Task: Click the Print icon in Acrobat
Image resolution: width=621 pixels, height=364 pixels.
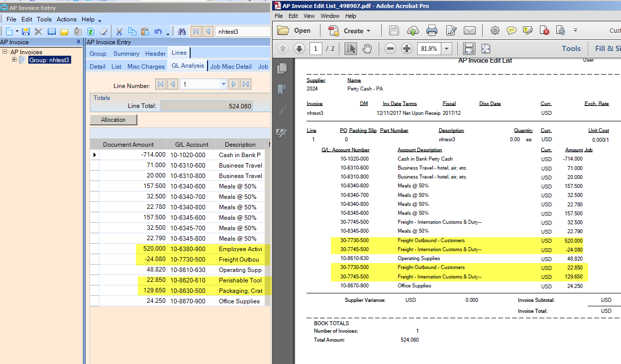Action: pos(431,30)
